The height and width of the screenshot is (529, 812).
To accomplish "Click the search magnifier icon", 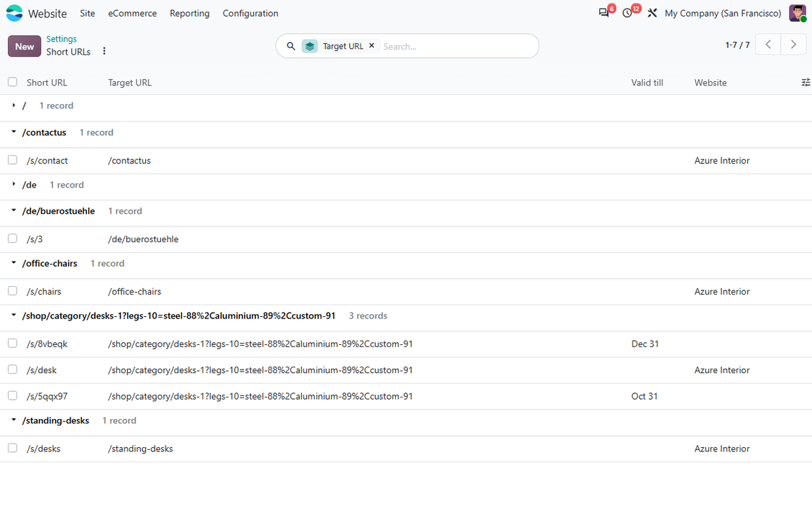I will click(x=291, y=46).
